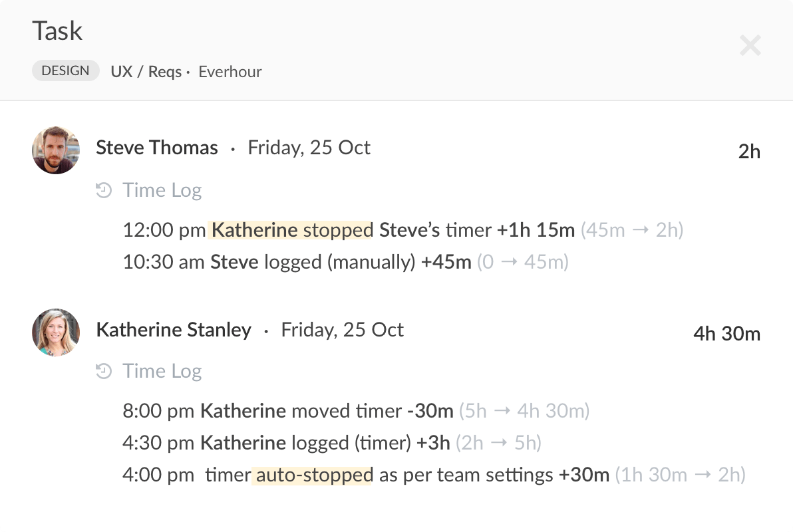Collapse Steve's Time Log section
The height and width of the screenshot is (532, 793).
162,190
